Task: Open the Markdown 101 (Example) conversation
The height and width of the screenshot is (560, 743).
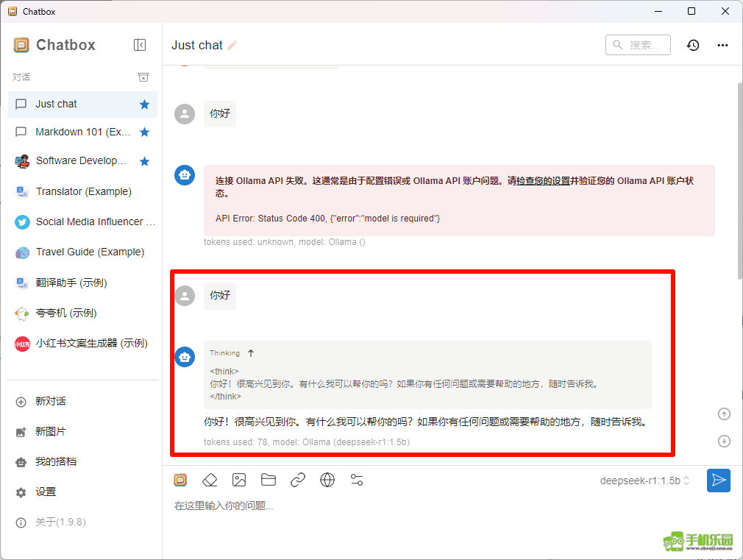Action: [82, 132]
